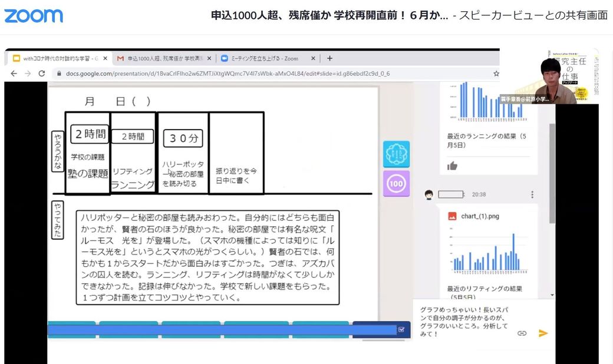
Task: Click the comment box starting グラフめっちゃいい
Action: (x=464, y=322)
